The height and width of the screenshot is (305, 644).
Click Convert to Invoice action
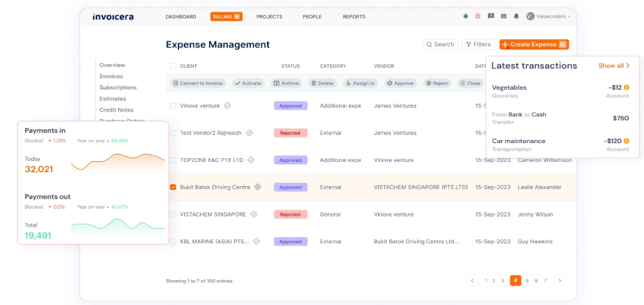(x=197, y=83)
